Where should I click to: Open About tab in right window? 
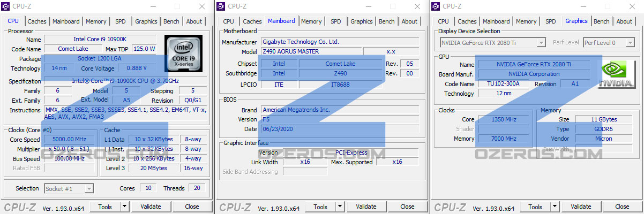coord(624,21)
